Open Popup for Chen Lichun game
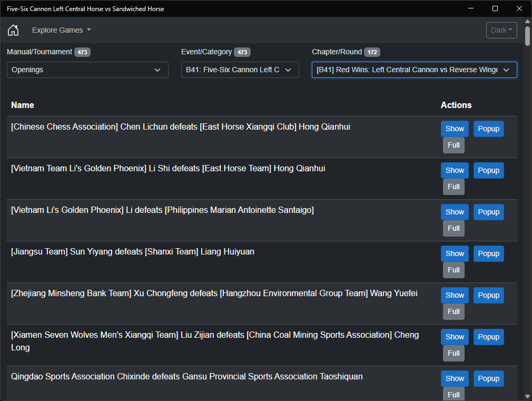The image size is (532, 401). [x=488, y=129]
